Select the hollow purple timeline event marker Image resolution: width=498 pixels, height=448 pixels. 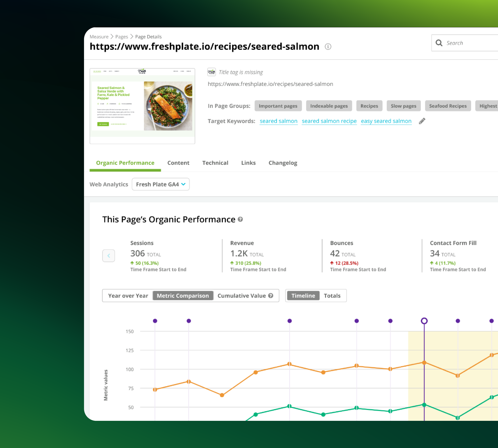pyautogui.click(x=424, y=321)
